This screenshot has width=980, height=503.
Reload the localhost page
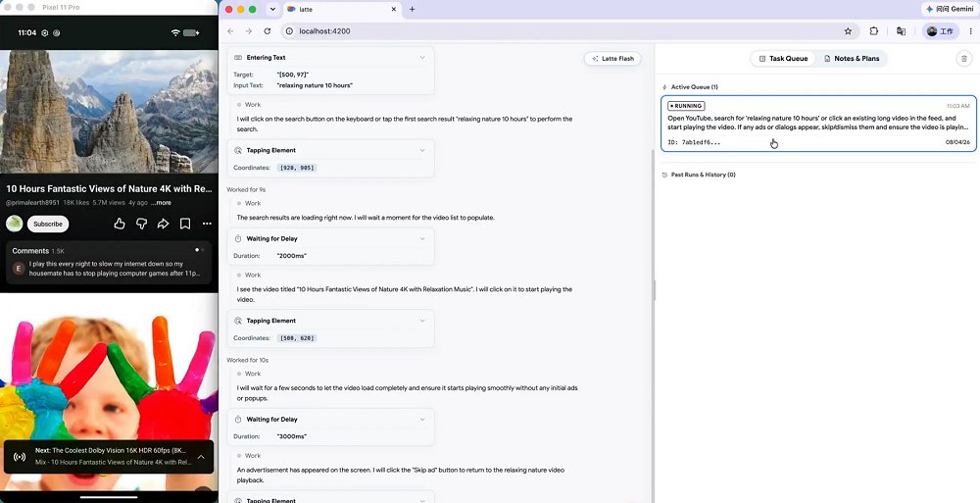pos(268,31)
